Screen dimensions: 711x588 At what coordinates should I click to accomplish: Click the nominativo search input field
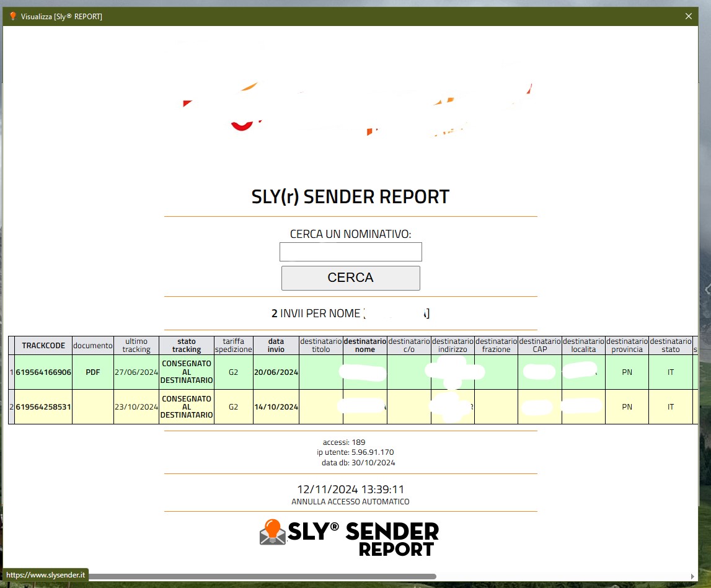coord(350,252)
